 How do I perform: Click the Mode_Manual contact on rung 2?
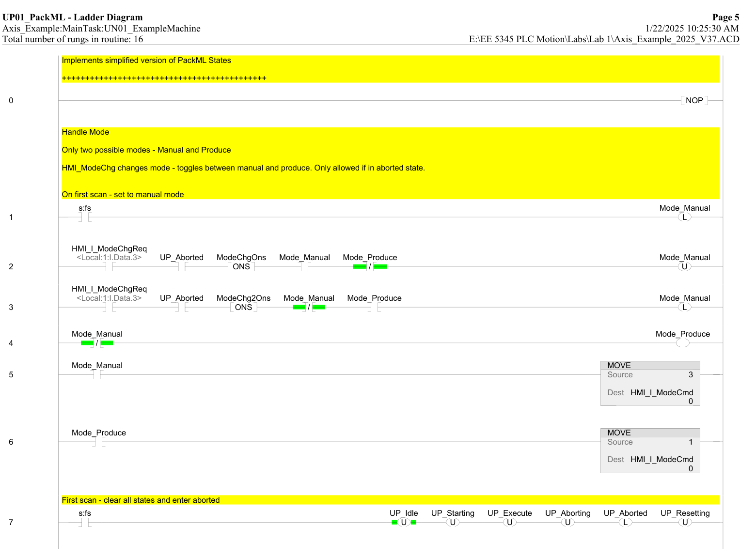304,266
